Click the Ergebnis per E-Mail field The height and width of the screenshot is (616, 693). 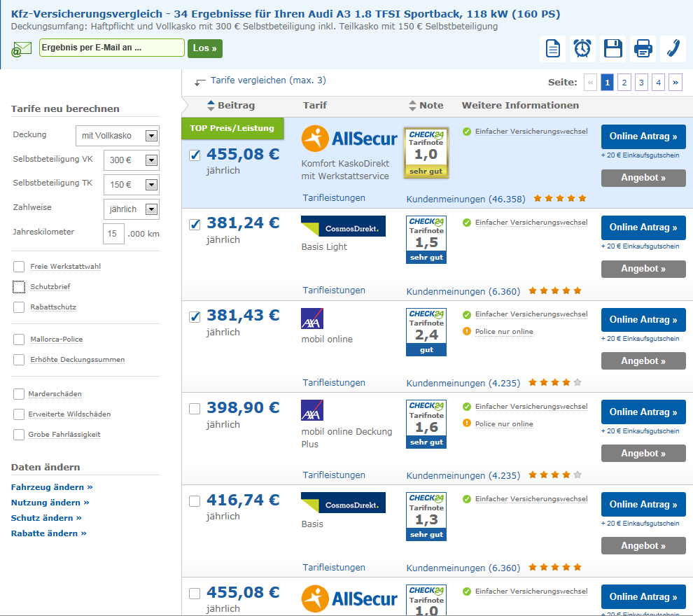112,48
